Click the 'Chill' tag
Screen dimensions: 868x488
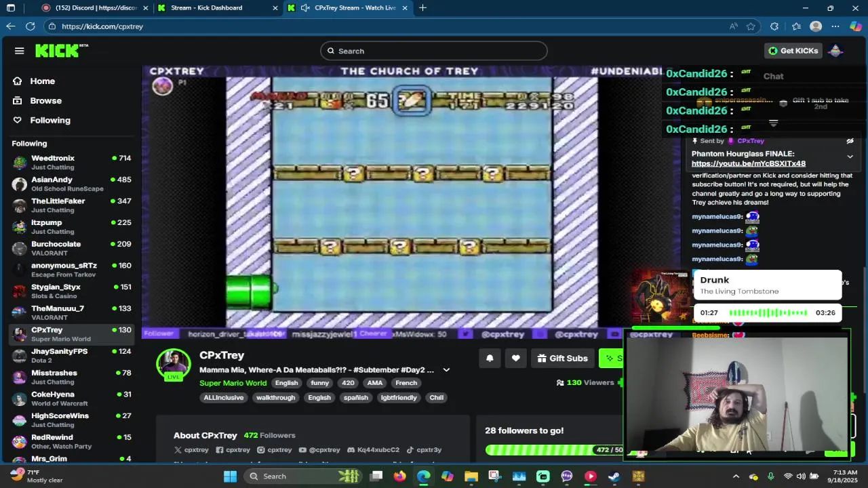[x=437, y=398]
